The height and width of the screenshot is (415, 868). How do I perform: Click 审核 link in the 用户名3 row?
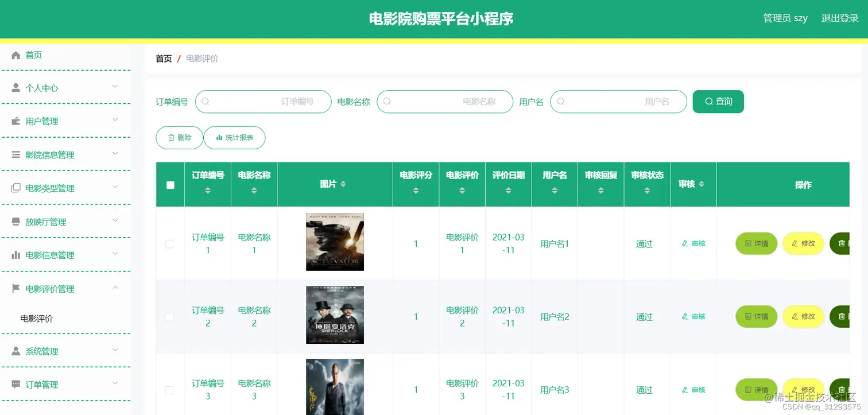click(x=693, y=390)
